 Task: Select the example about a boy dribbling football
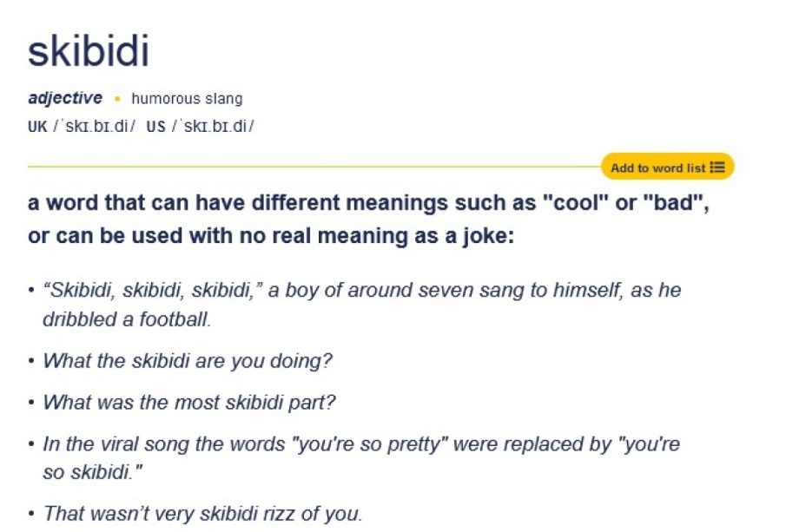[x=361, y=304]
